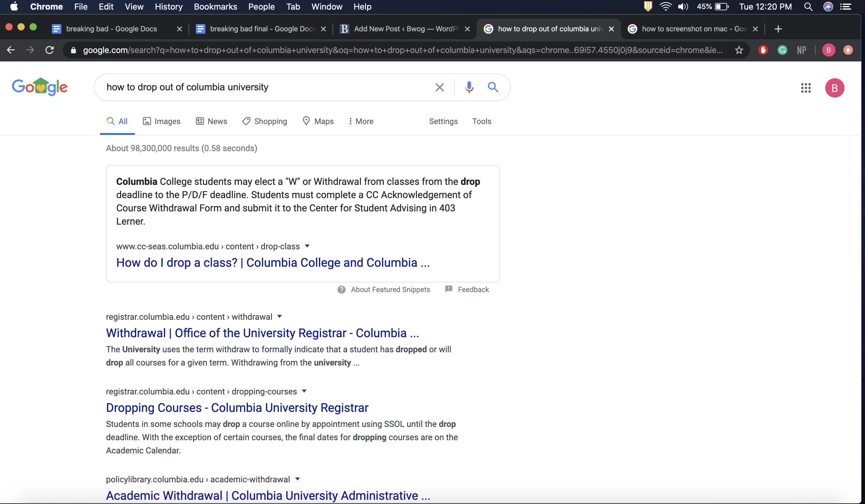This screenshot has width=865, height=504.
Task: Open the Bookmarks menu in menu bar
Action: 215,7
